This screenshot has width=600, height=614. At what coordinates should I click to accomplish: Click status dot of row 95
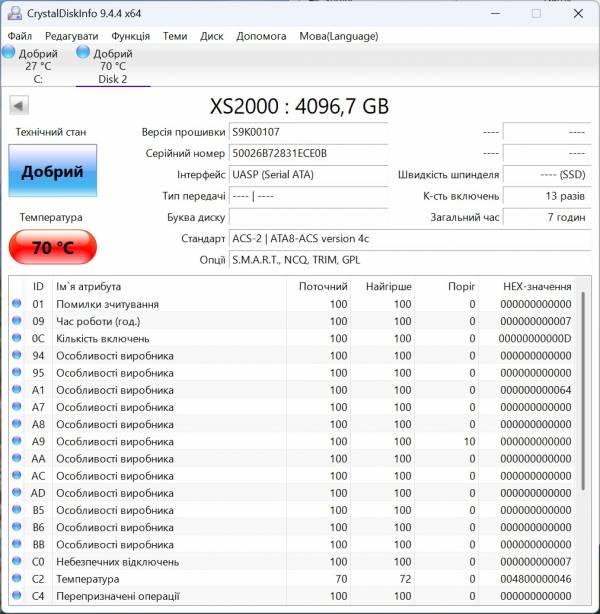click(x=16, y=372)
